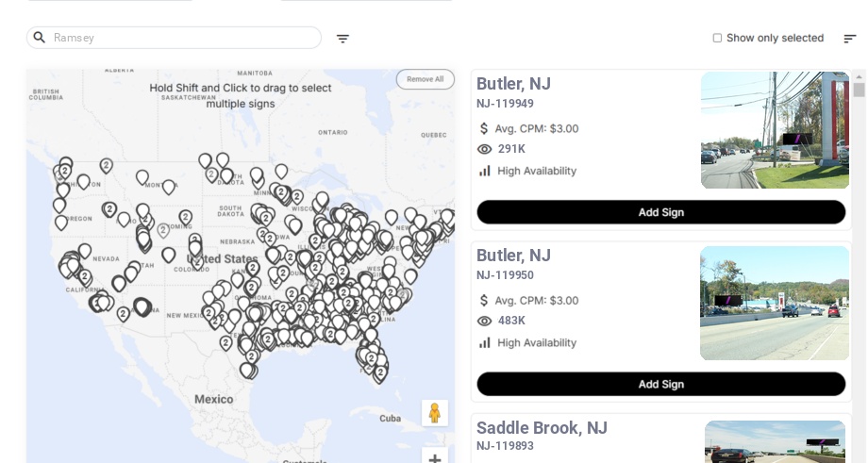Click the search magnifier icon
This screenshot has height=463, width=868.
(40, 38)
